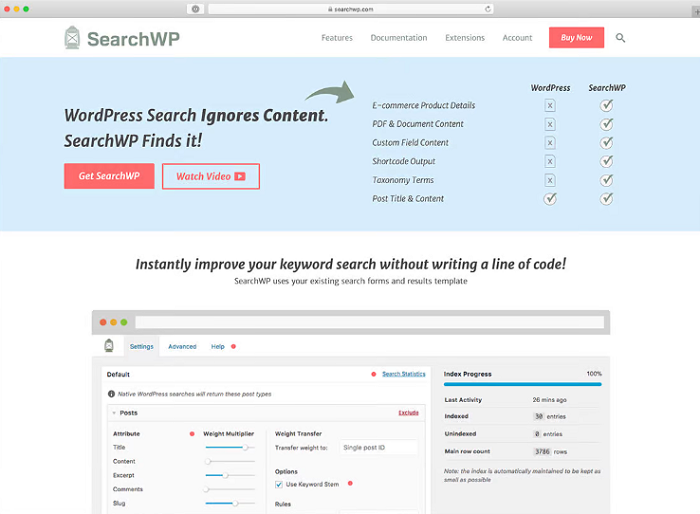Click the mock browser address bar in demo
Viewport: 700px width, 514px height.
click(370, 322)
